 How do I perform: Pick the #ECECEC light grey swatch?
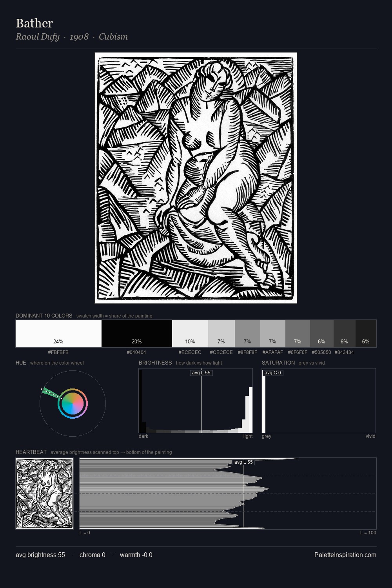pos(190,334)
